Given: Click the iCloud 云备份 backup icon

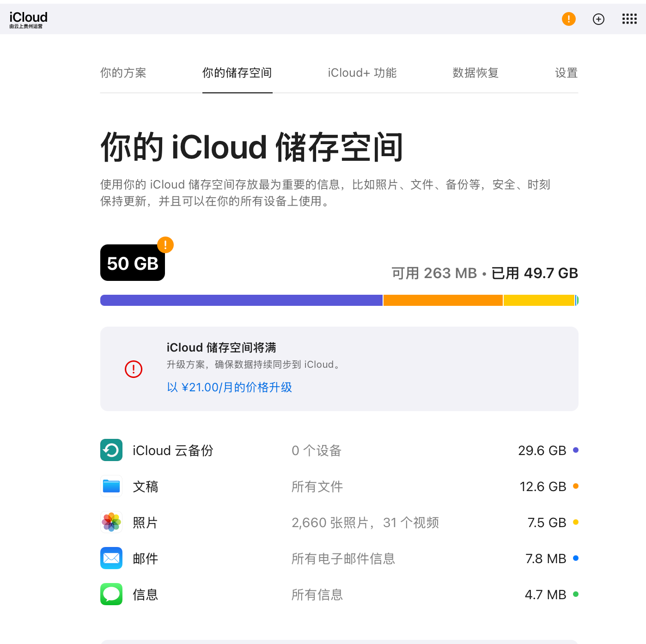Looking at the screenshot, I should [111, 450].
